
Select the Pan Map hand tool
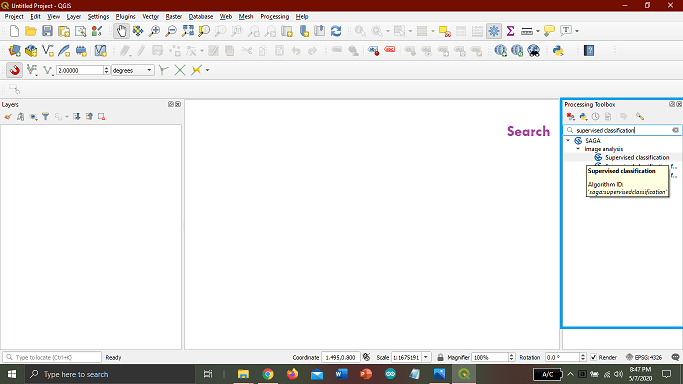pos(121,31)
